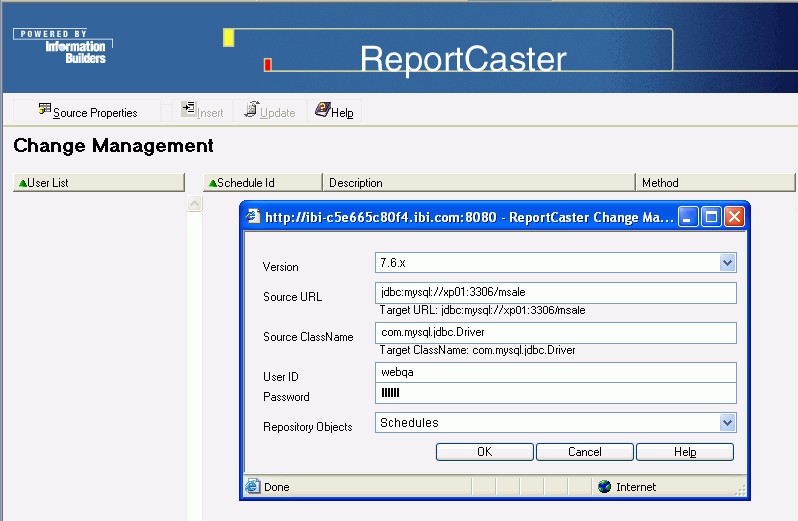Click the Description column header

(x=479, y=183)
